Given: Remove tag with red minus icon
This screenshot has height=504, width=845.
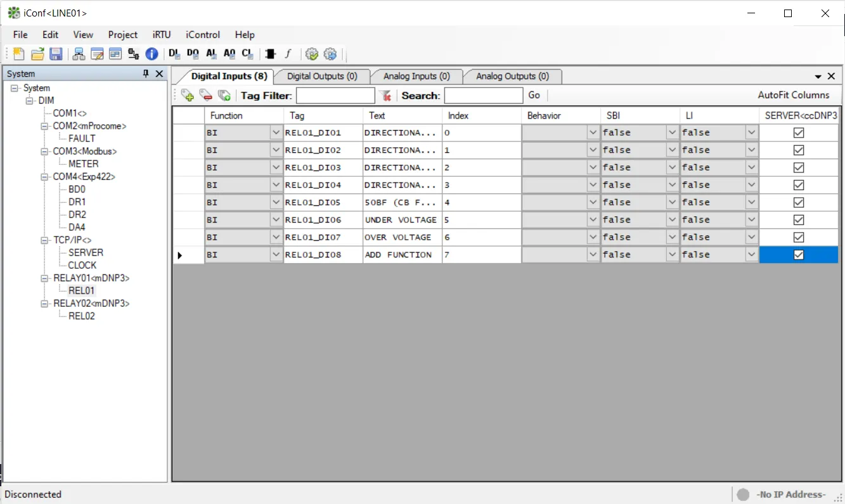Looking at the screenshot, I should coord(206,95).
